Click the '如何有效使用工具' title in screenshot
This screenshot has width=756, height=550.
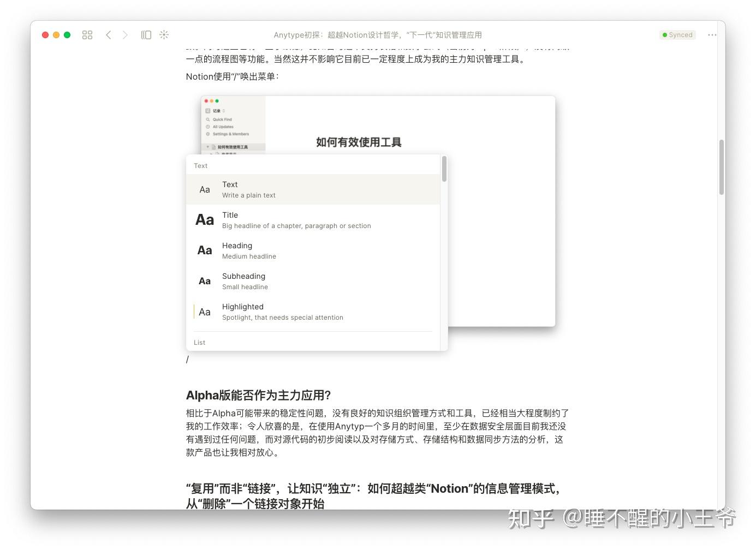coord(359,142)
